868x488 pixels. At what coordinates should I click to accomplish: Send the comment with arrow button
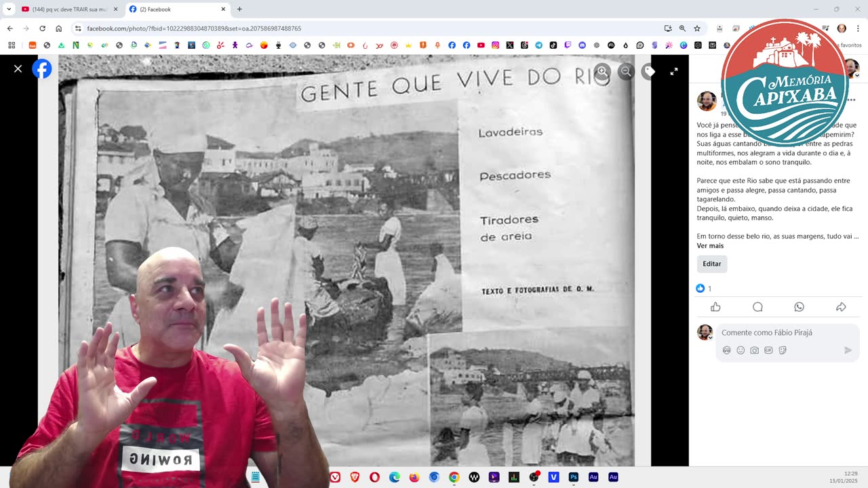point(848,350)
